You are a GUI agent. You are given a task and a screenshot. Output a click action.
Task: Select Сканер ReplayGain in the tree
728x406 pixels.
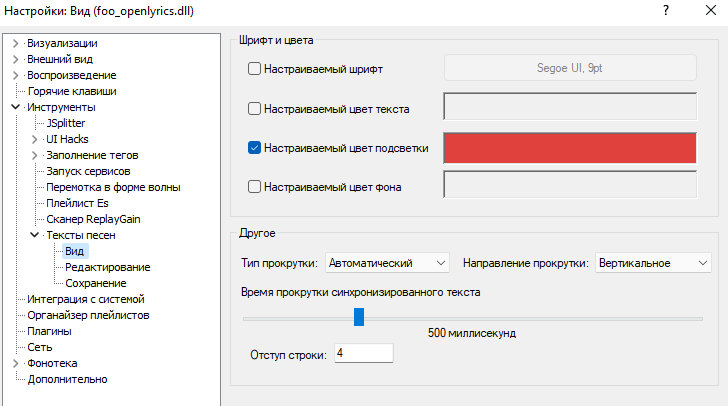click(x=91, y=219)
